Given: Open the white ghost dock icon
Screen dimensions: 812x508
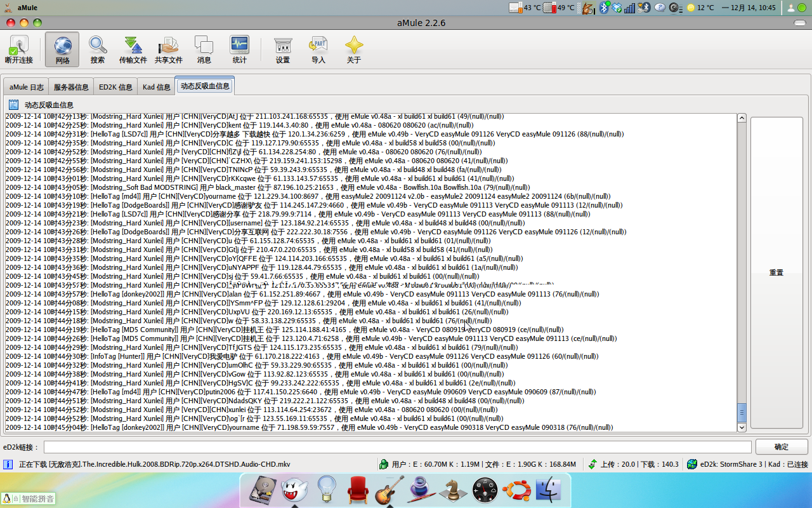Looking at the screenshot, I should pyautogui.click(x=294, y=490).
